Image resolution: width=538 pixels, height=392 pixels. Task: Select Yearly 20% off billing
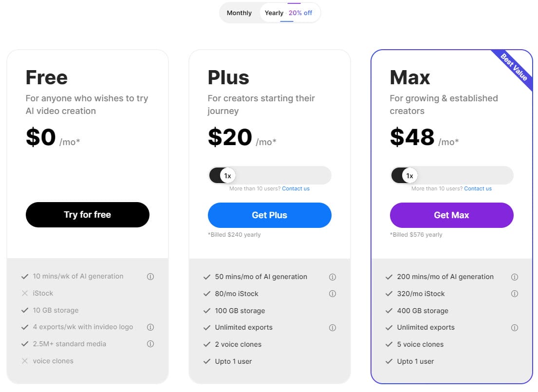pyautogui.click(x=289, y=13)
